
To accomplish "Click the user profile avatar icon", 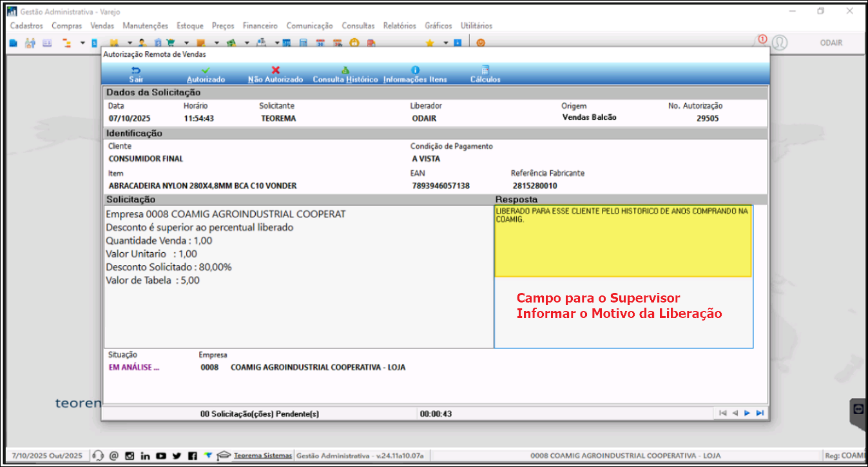I will pyautogui.click(x=780, y=43).
